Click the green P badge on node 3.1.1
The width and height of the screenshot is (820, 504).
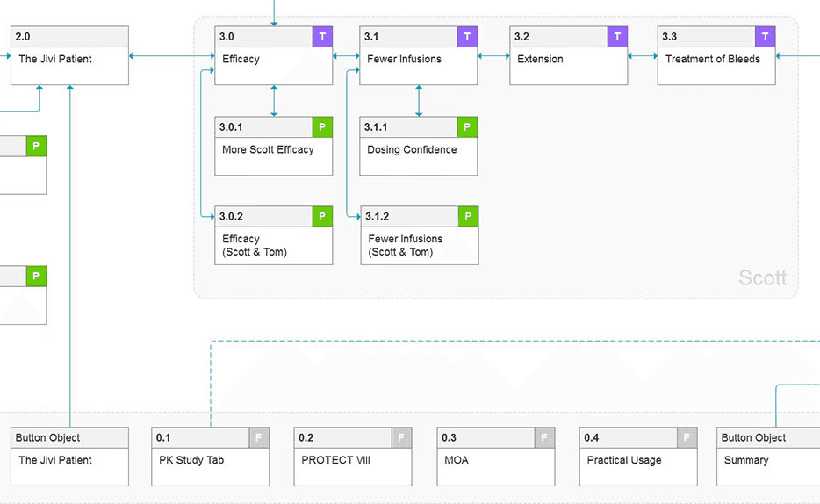pyautogui.click(x=467, y=127)
